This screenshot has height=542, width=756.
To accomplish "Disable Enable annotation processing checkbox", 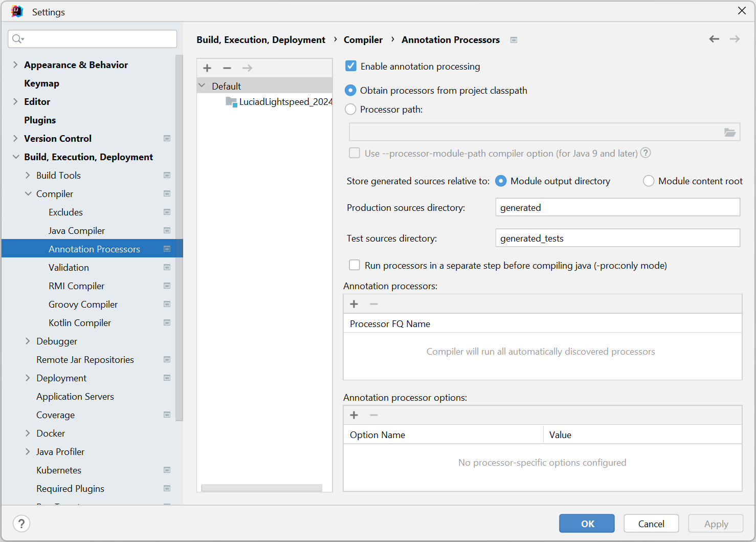I will (351, 66).
